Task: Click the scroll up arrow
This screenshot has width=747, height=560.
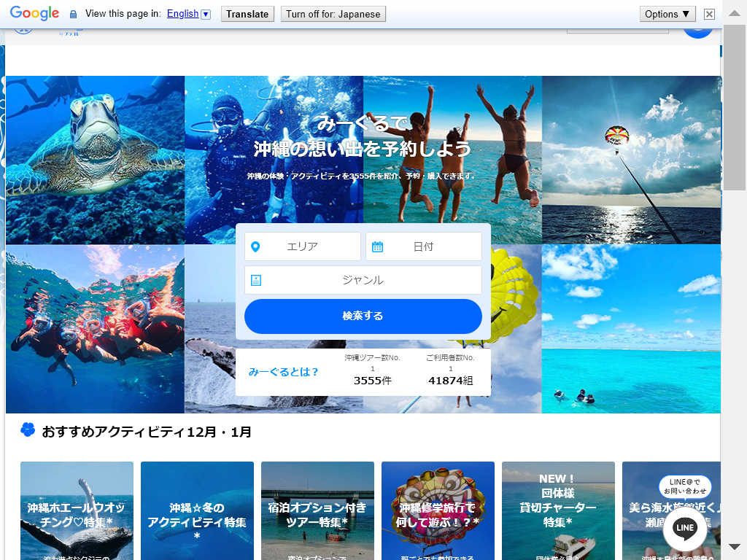Action: (734, 13)
